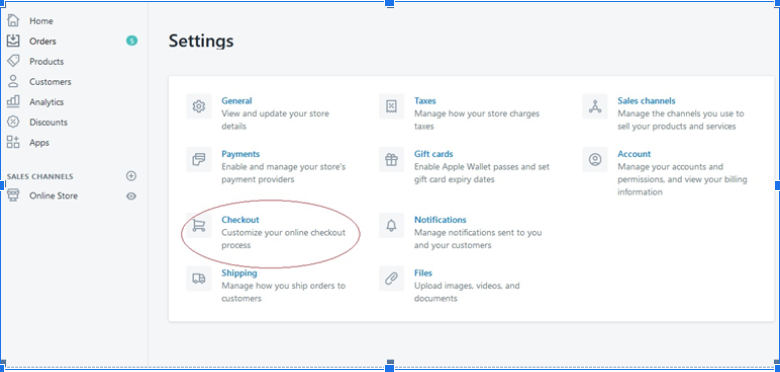Click the Analytics bar chart icon
780x372 pixels.
(13, 101)
